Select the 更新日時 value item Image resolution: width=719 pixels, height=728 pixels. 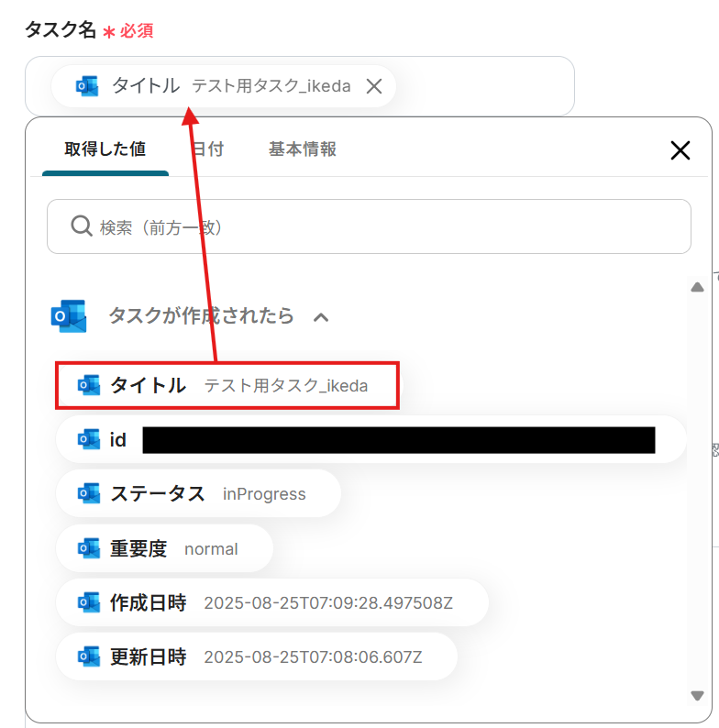[257, 657]
